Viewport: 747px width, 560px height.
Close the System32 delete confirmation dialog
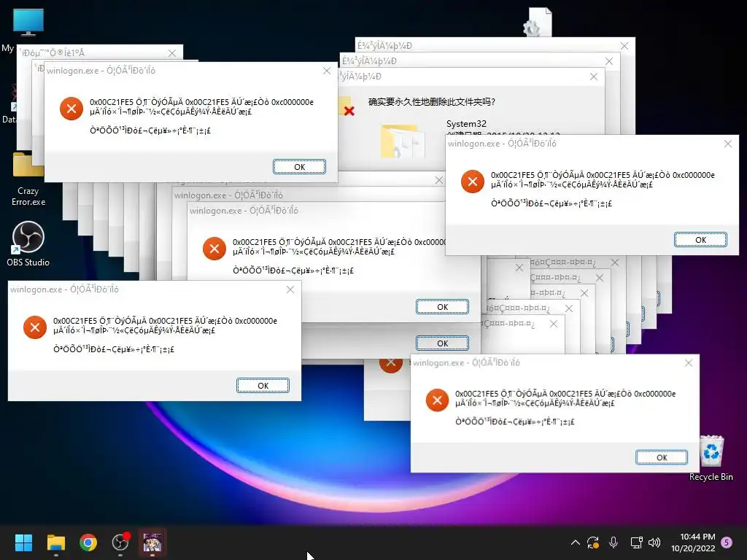pyautogui.click(x=594, y=76)
